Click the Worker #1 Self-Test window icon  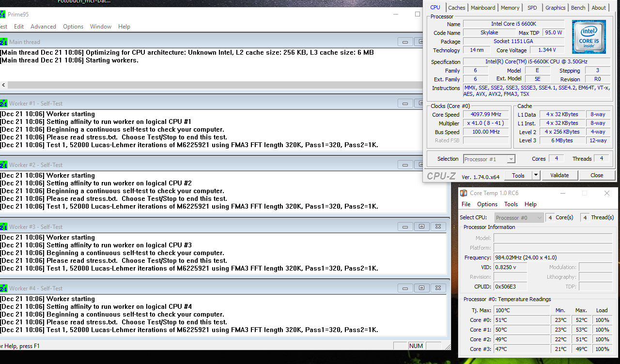[x=3, y=103]
